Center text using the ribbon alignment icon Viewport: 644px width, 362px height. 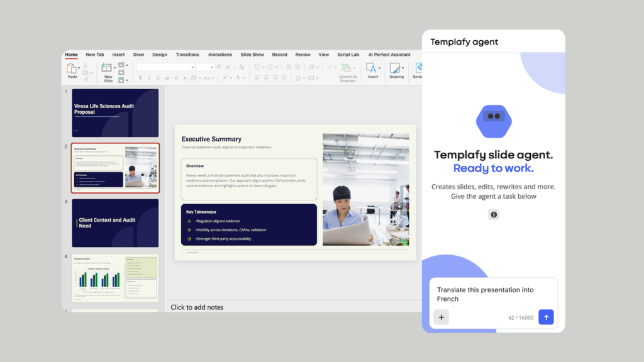click(x=266, y=77)
